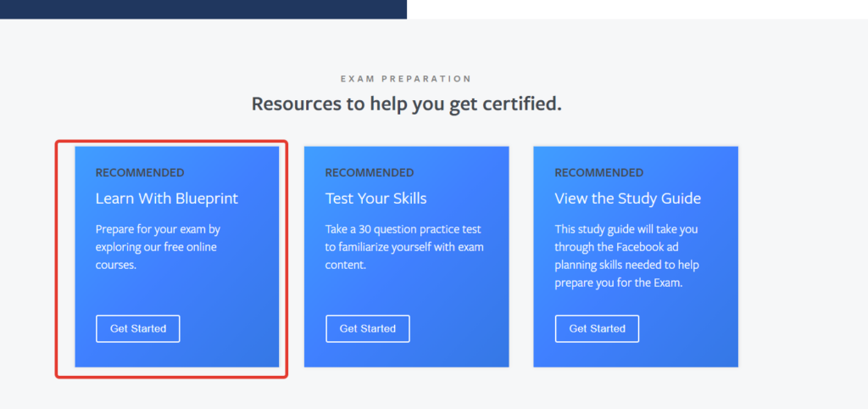Image resolution: width=868 pixels, height=409 pixels.
Task: Open the Test Your Skills title
Action: (376, 199)
